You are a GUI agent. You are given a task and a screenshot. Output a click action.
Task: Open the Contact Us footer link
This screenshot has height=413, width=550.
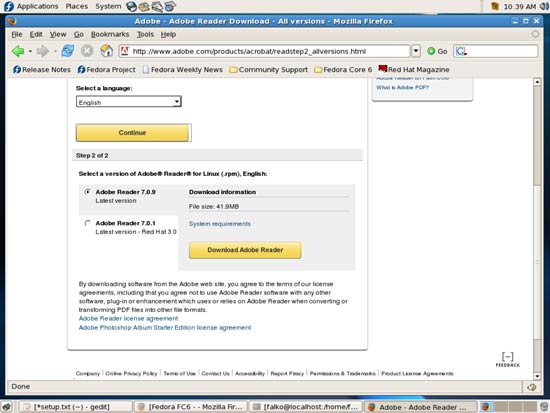point(215,373)
